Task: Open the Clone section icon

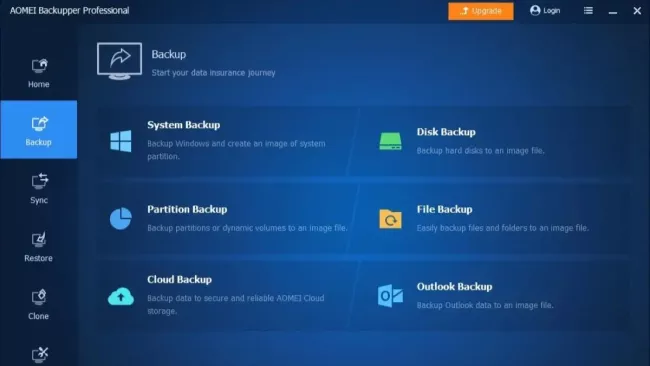Action: click(x=39, y=297)
